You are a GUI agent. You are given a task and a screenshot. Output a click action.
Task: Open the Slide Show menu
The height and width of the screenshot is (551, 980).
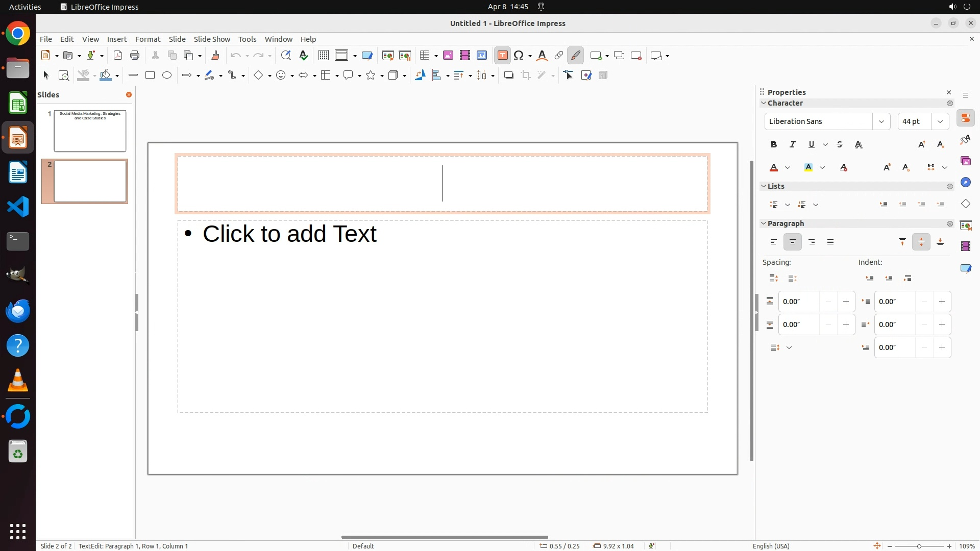212,39
